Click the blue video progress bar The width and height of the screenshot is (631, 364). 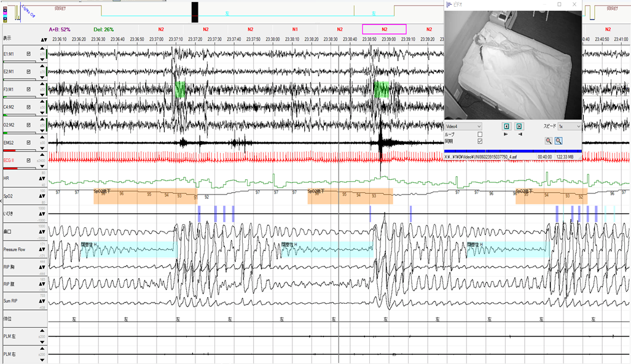[512, 150]
